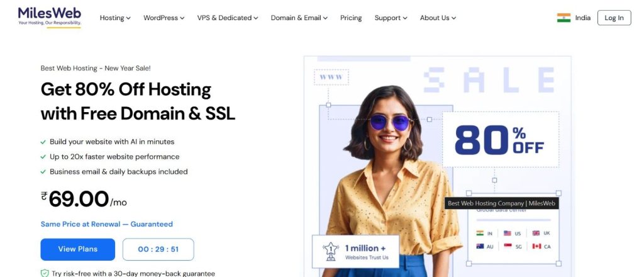Open the VPS & Dedicated dropdown
The image size is (644, 277).
tap(228, 18)
